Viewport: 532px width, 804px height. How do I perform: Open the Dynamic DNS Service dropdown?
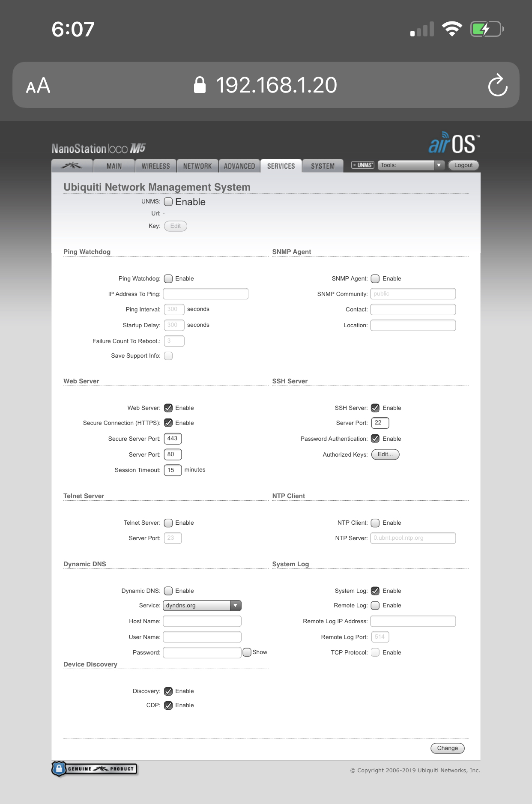[202, 605]
